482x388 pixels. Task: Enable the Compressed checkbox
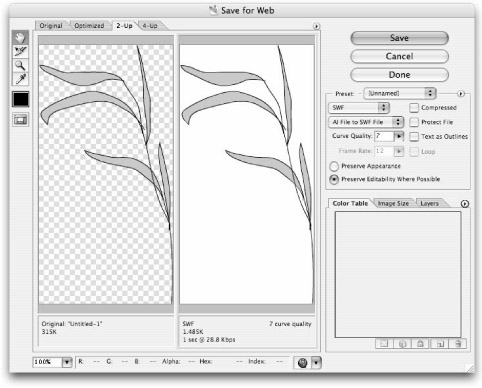pos(414,108)
